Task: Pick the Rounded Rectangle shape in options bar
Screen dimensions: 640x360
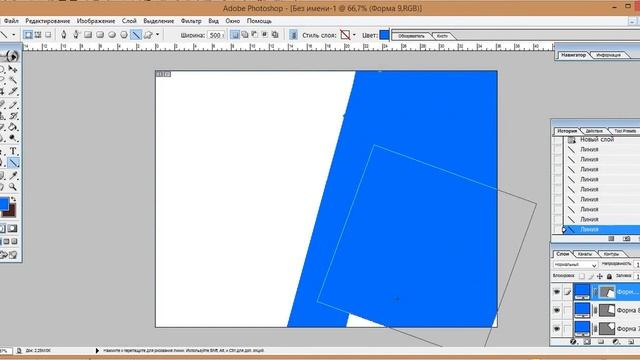Action: (100, 35)
